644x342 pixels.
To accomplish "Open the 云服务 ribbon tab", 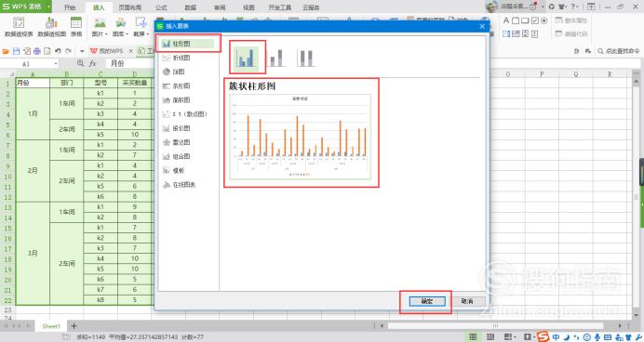I will pos(311,7).
